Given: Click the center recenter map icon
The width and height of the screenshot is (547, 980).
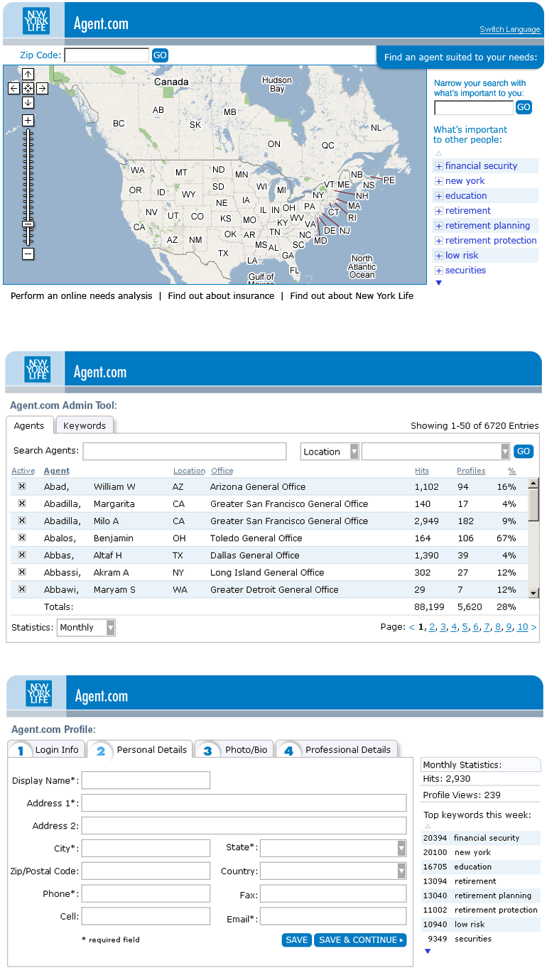Looking at the screenshot, I should coord(28,88).
